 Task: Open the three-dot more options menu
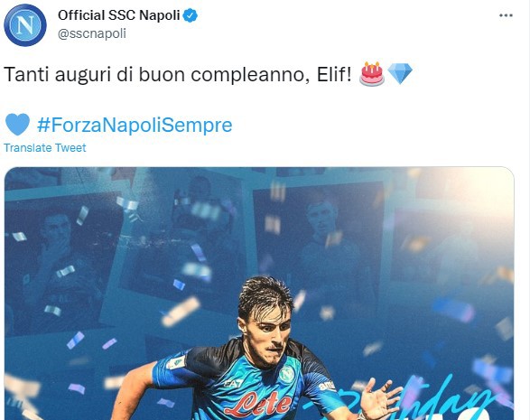[x=506, y=15]
